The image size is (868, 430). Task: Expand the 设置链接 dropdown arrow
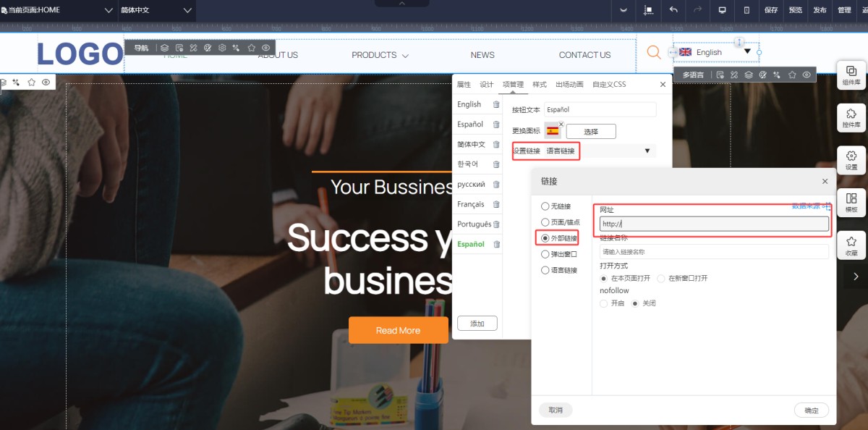coord(647,151)
